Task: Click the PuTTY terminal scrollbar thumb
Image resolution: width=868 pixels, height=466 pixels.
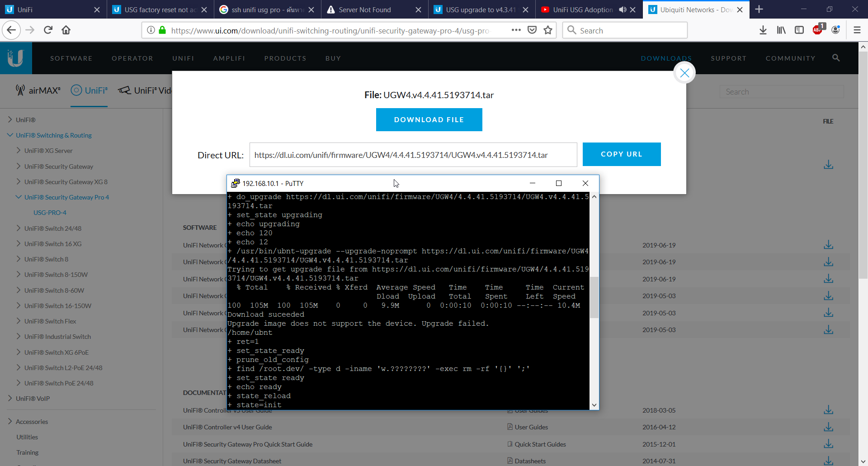Action: point(594,297)
